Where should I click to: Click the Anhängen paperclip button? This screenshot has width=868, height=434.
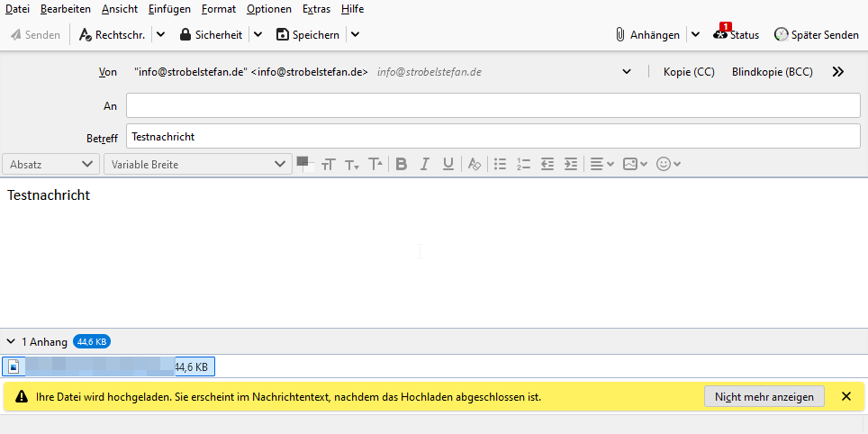(647, 35)
